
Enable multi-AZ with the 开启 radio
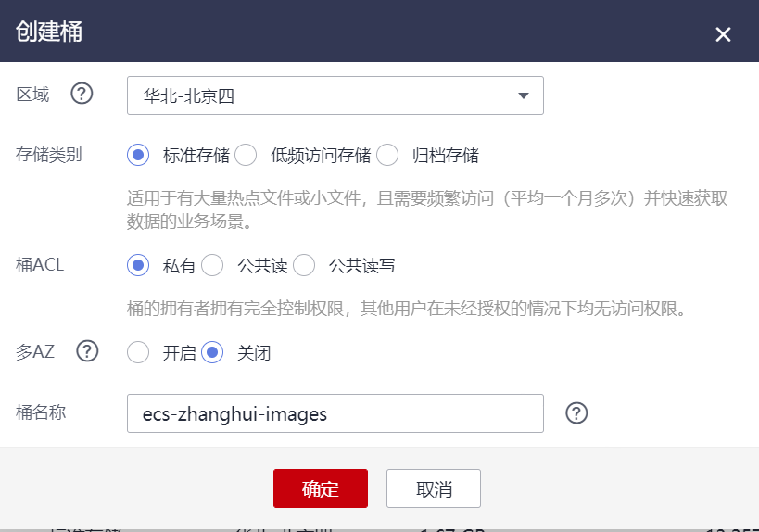click(138, 352)
